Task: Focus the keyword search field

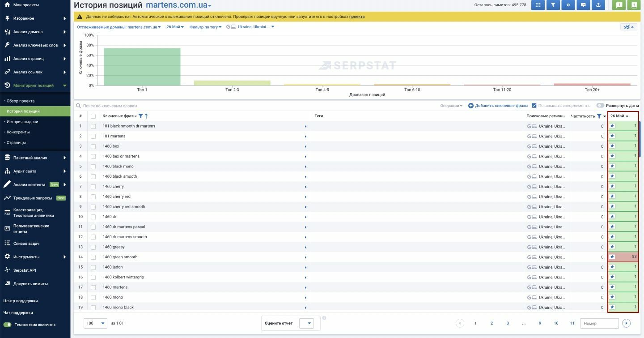Action: 255,106
